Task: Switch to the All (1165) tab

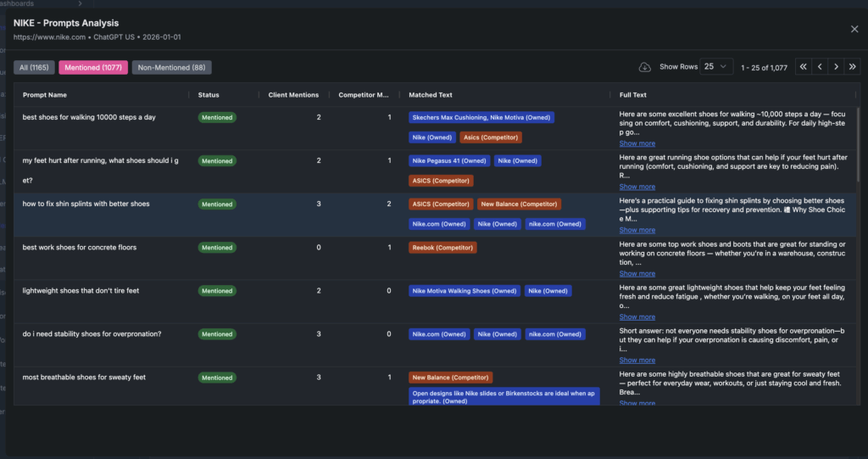Action: [x=34, y=67]
